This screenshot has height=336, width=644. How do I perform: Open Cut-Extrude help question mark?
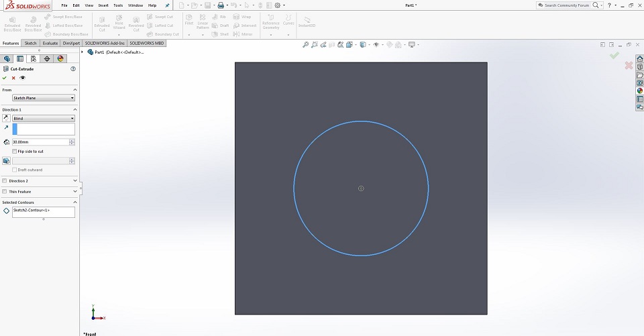click(x=73, y=69)
